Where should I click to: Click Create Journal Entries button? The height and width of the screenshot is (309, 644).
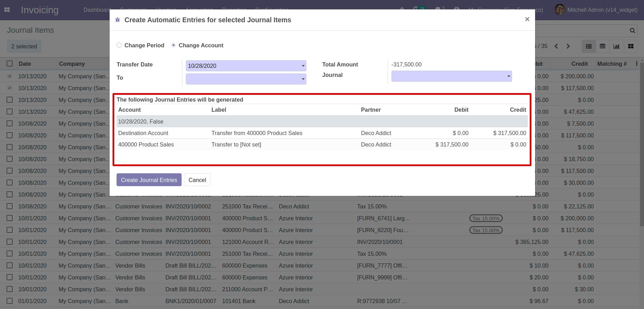pos(149,180)
